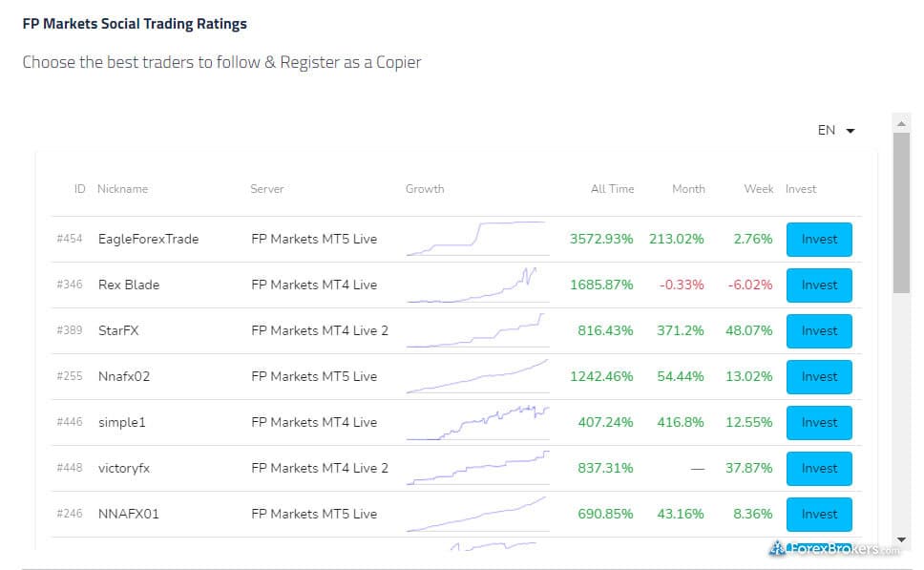The height and width of the screenshot is (570, 924).
Task: Open the EN language dropdown
Action: pyautogui.click(x=835, y=131)
